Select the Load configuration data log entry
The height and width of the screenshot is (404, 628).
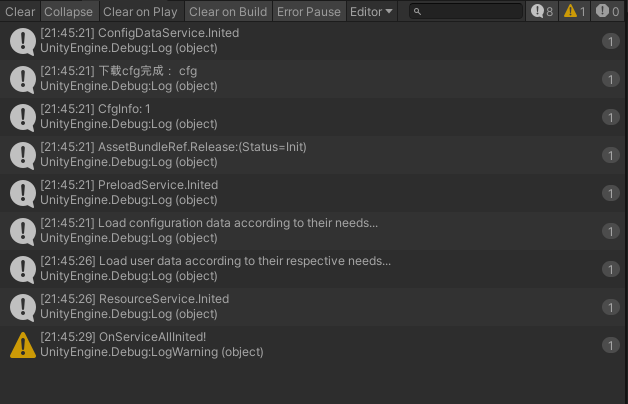pos(312,231)
